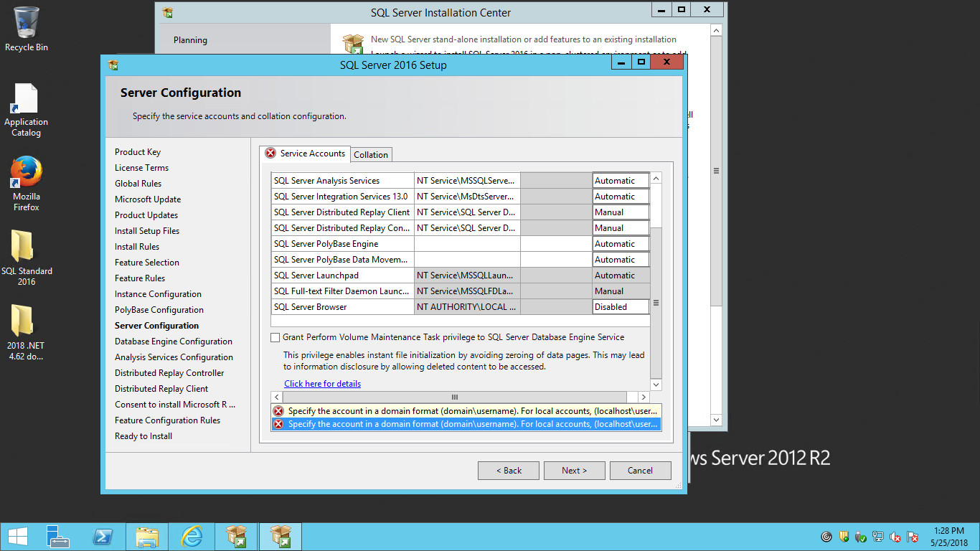Change startup type for SQL Server Analysis Services
This screenshot has width=980, height=551.
(621, 181)
